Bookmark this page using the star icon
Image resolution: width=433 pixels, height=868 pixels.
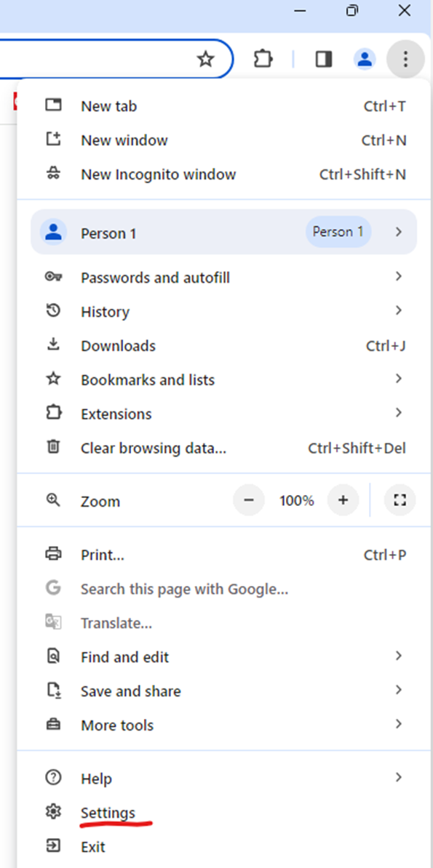[x=206, y=59]
